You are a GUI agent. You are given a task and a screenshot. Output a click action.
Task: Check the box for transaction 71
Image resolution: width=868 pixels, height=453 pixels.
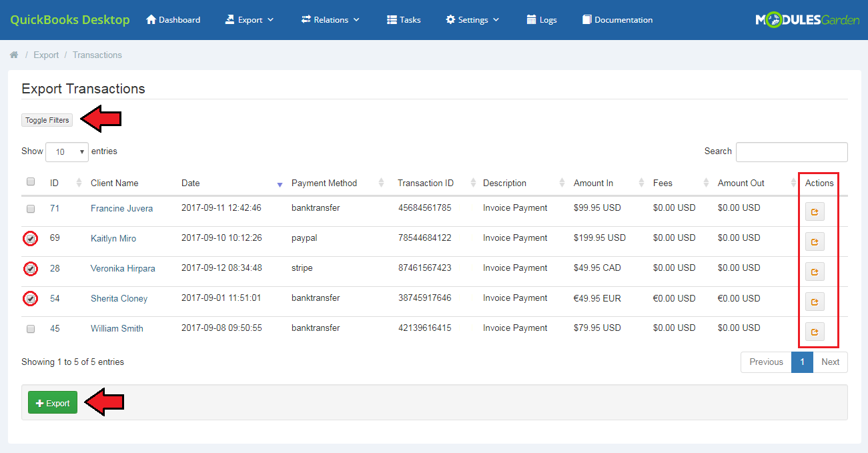[31, 209]
